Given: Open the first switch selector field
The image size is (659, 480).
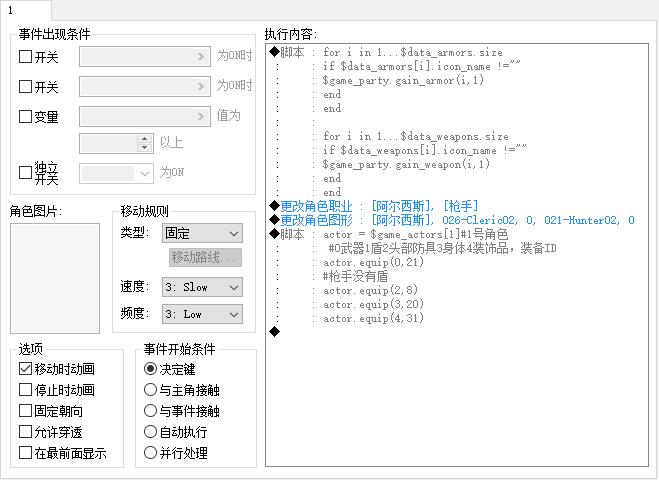Looking at the screenshot, I should point(145,56).
